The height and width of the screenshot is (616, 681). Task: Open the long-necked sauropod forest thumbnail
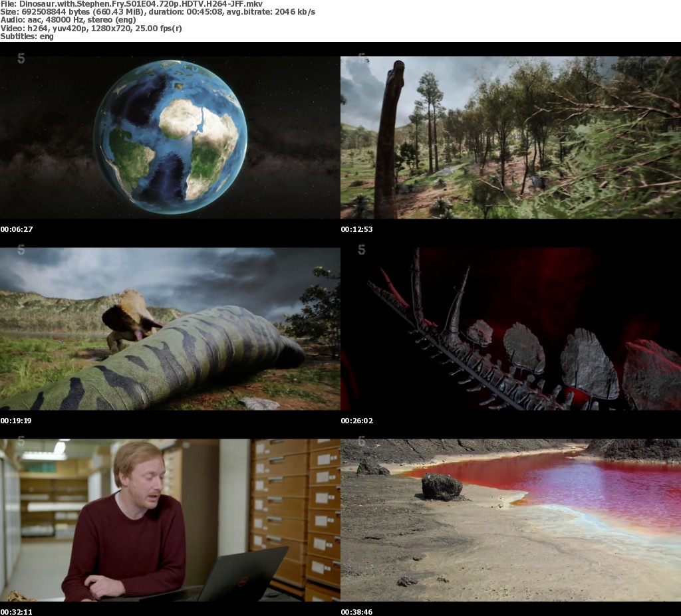coord(511,137)
